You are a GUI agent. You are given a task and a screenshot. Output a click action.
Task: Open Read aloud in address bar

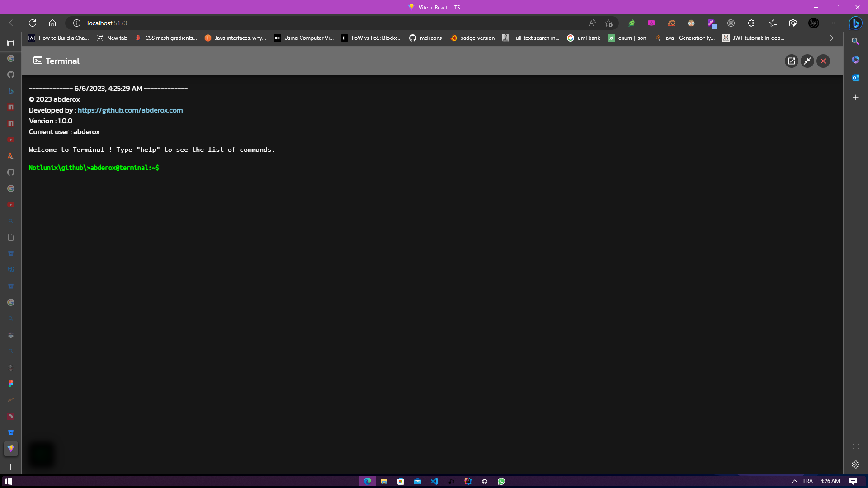(x=592, y=23)
